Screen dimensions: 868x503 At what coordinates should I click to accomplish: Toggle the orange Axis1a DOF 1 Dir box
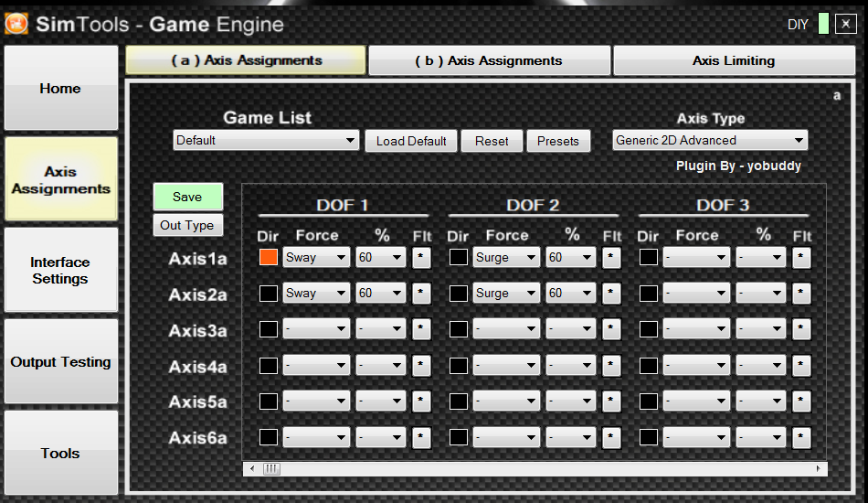[x=269, y=258]
